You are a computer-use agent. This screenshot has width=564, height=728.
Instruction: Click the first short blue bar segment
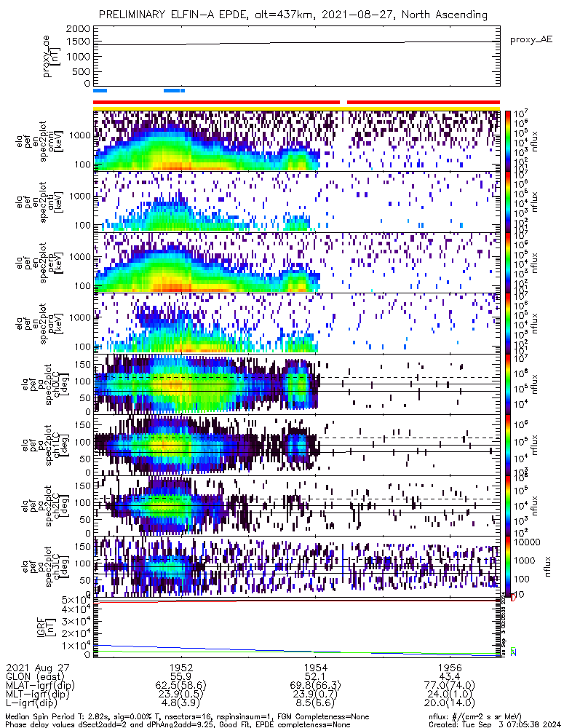(x=100, y=91)
